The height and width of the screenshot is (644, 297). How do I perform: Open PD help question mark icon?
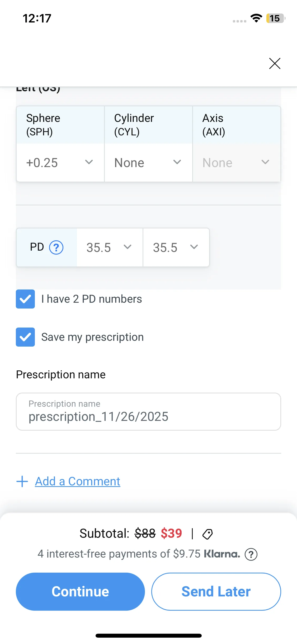[56, 247]
